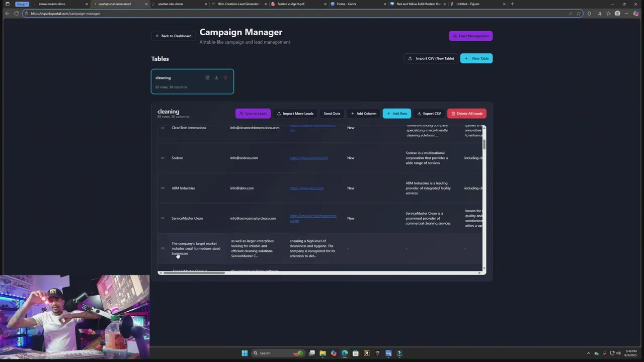Open Microsoft Edge from taskbar
The width and height of the screenshot is (644, 362).
point(345,353)
